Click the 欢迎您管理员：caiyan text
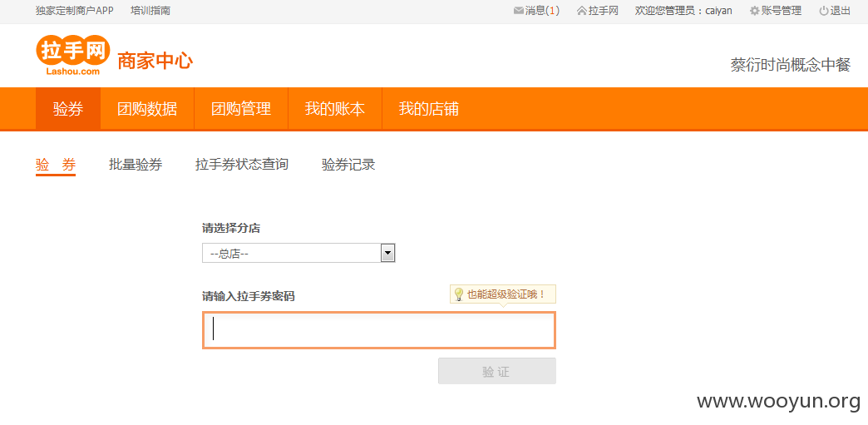This screenshot has height=425, width=868. (683, 11)
